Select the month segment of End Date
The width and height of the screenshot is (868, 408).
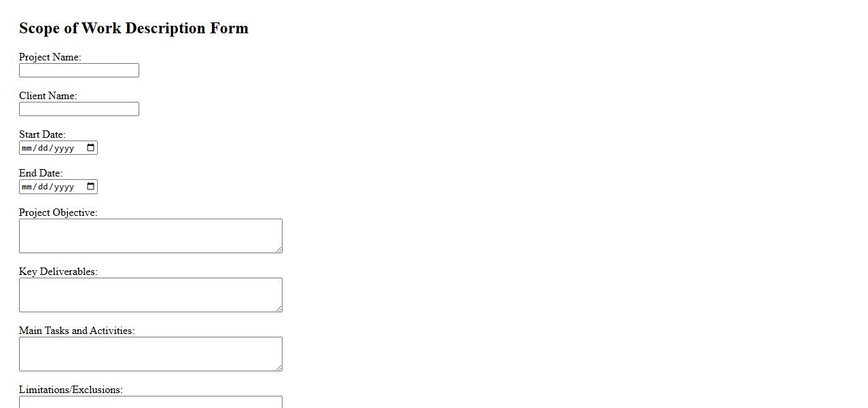[27, 187]
